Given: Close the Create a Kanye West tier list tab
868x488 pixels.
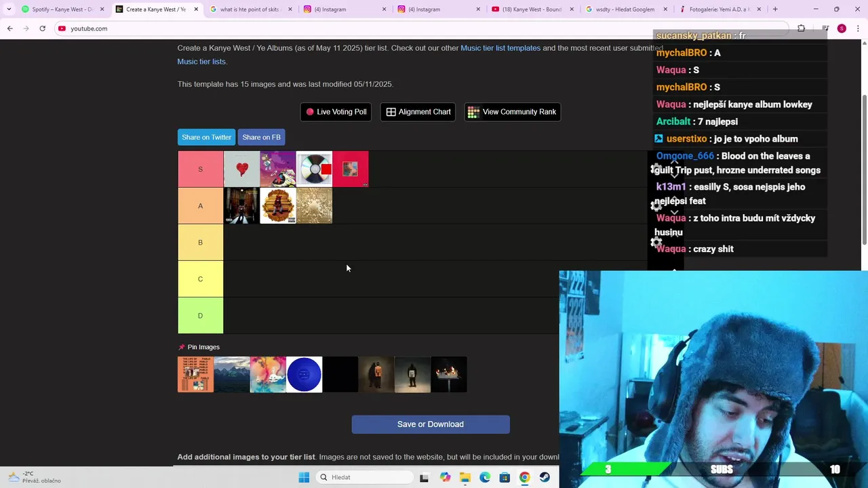Looking at the screenshot, I should (196, 9).
